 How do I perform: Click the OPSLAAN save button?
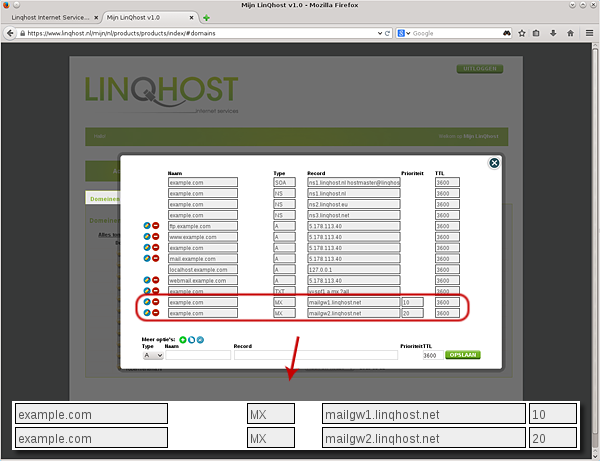[x=463, y=355]
